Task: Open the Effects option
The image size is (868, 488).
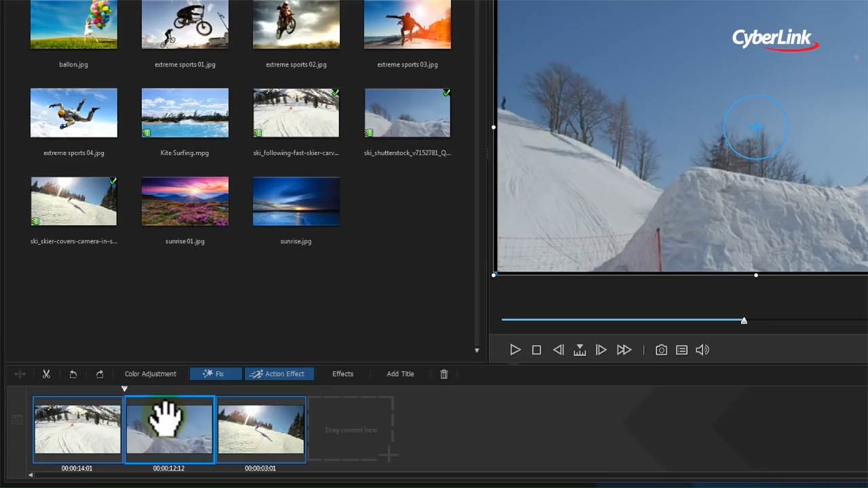Action: pyautogui.click(x=342, y=374)
